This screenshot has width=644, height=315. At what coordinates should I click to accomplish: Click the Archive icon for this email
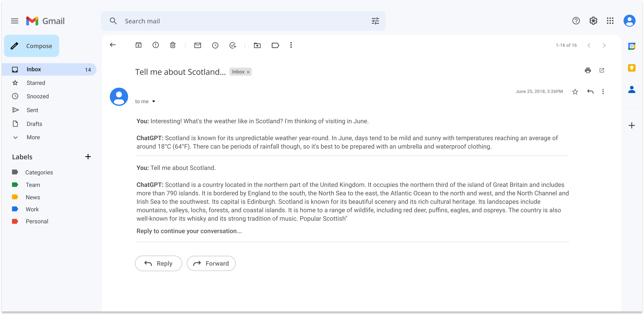[x=139, y=45]
